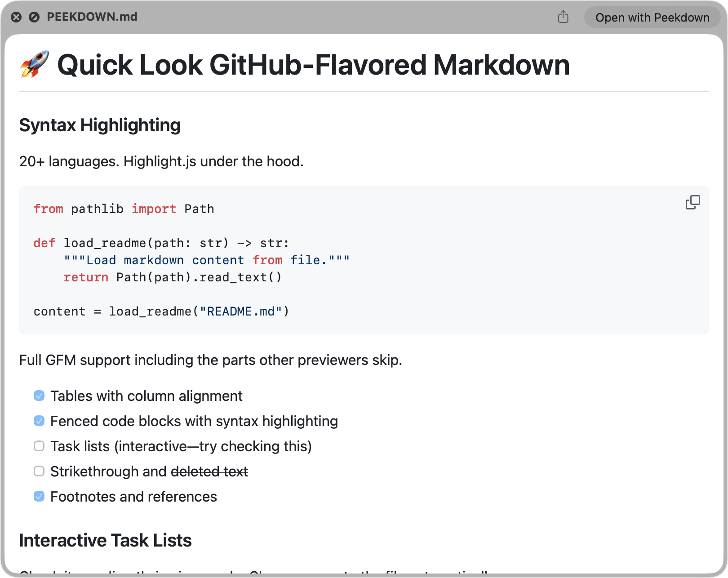
Task: Click the import keyword in the code block
Action: 154,209
